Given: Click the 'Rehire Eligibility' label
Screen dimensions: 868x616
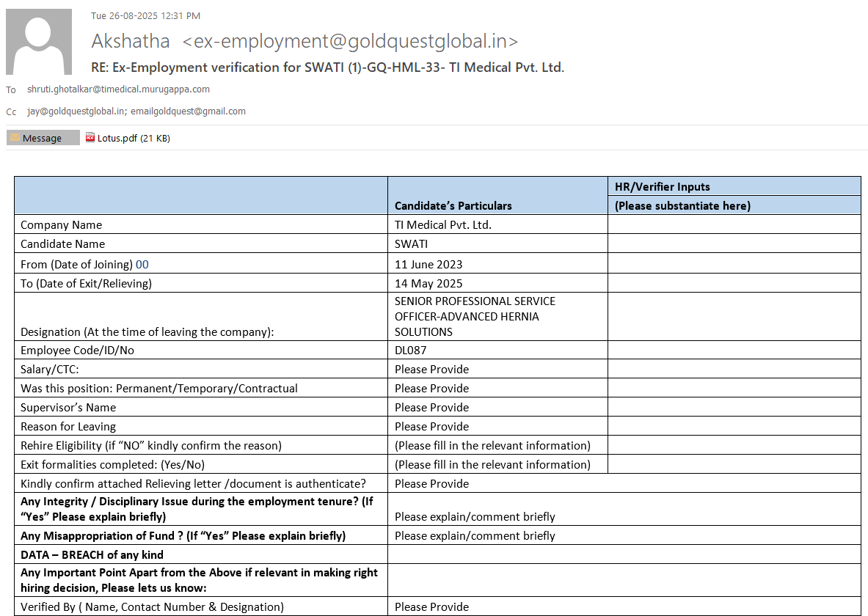Looking at the screenshot, I should click(x=151, y=446).
